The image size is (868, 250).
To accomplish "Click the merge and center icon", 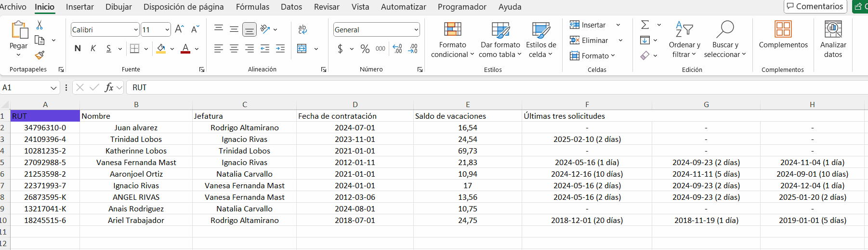I will (302, 48).
